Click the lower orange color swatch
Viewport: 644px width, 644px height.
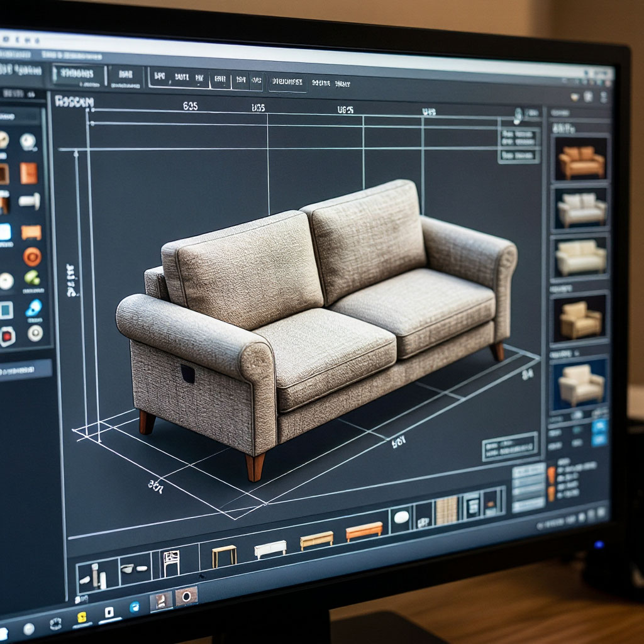(551, 493)
